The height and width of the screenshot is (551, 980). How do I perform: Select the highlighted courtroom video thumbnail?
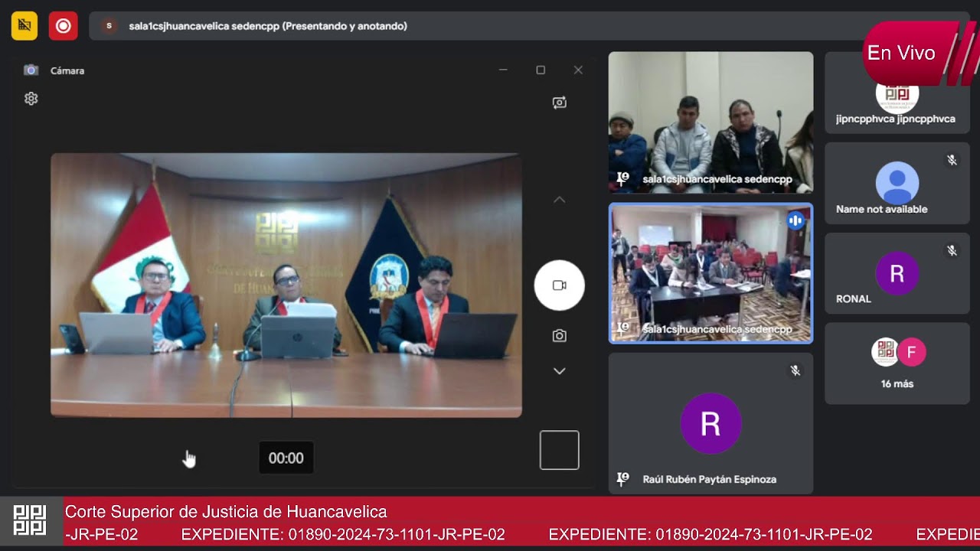pyautogui.click(x=710, y=273)
